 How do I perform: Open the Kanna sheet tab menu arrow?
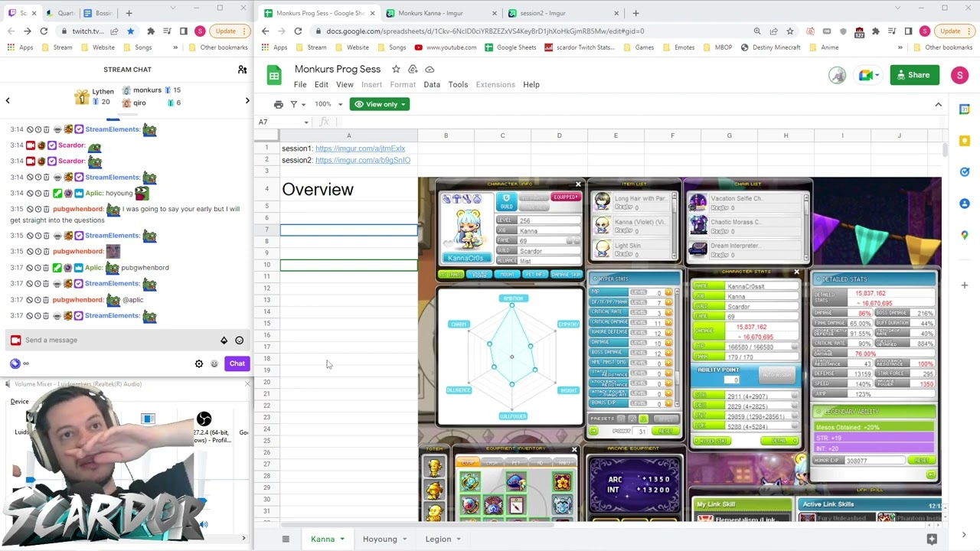[x=342, y=539]
